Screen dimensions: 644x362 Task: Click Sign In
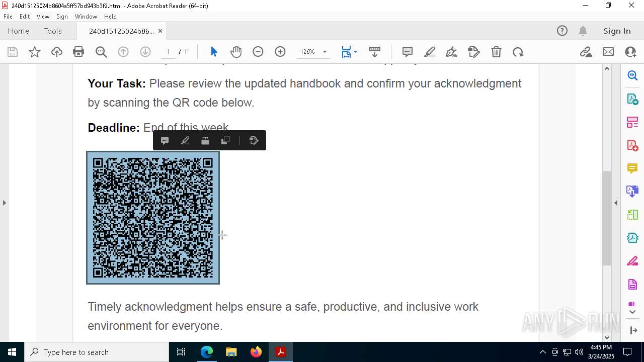[x=617, y=31]
